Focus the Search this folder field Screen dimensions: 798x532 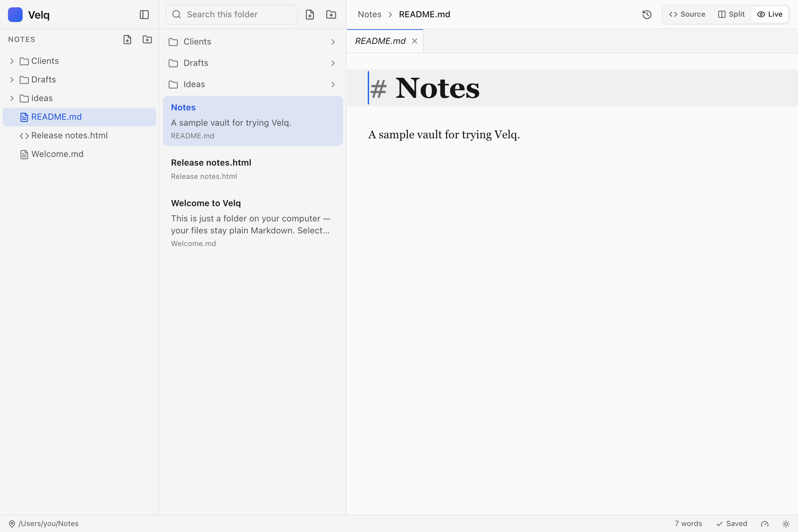tap(232, 15)
